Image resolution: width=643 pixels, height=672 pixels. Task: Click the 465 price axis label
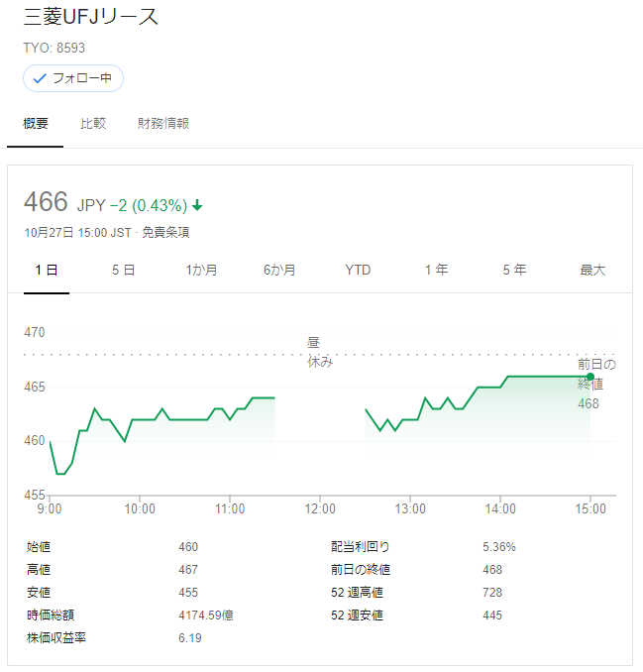click(x=35, y=387)
